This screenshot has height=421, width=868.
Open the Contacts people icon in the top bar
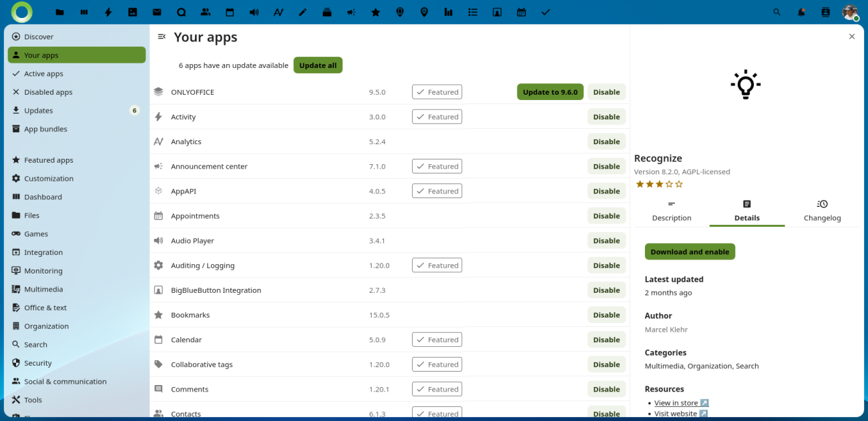(206, 12)
